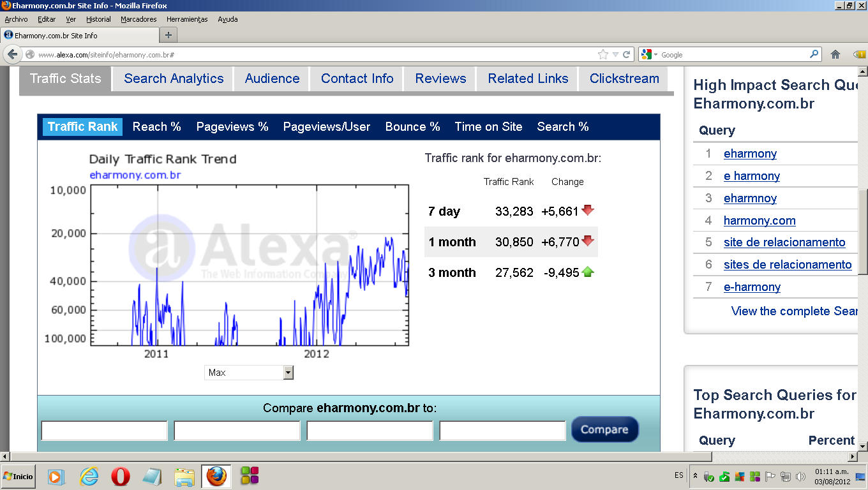Select the Traffic Stats tab

tap(65, 78)
